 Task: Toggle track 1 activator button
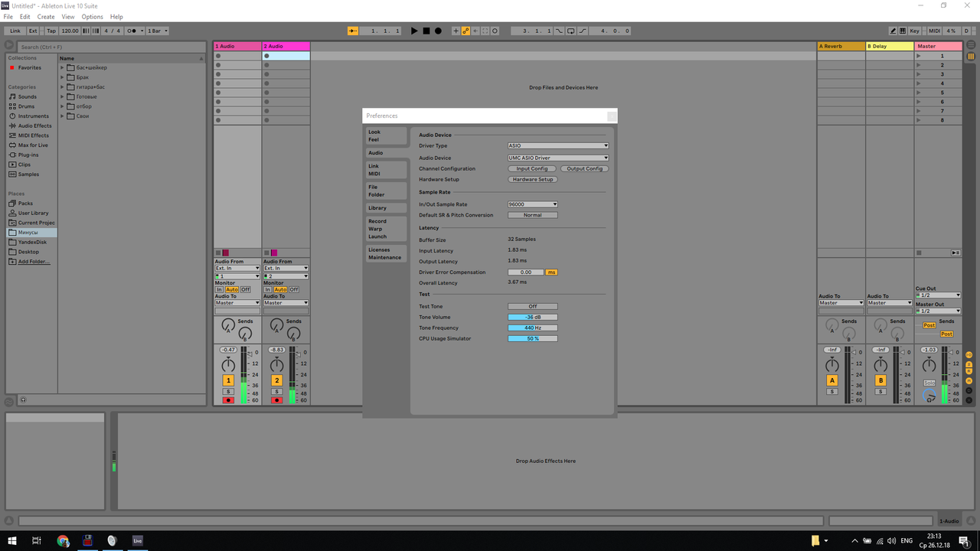(x=228, y=380)
